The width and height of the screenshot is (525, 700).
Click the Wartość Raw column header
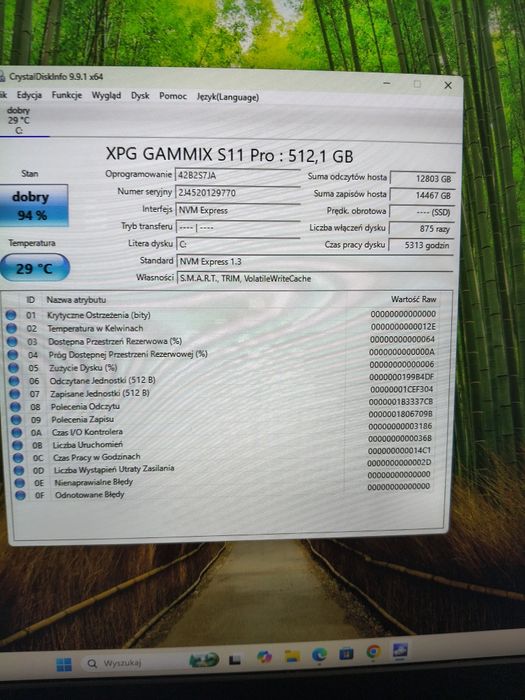[x=413, y=299]
